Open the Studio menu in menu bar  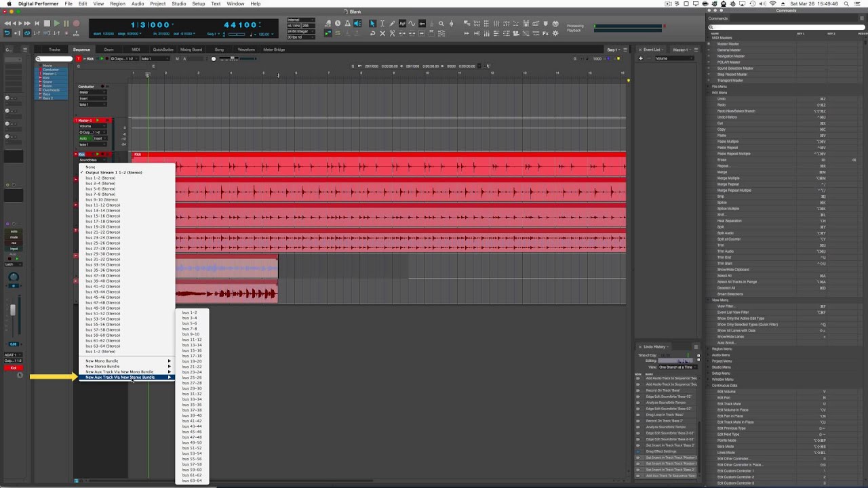178,3
